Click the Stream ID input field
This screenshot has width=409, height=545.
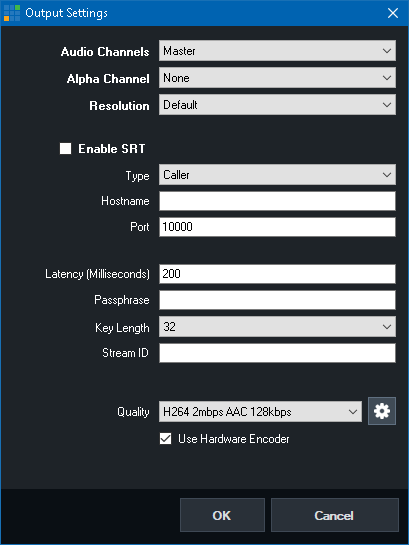(x=277, y=353)
